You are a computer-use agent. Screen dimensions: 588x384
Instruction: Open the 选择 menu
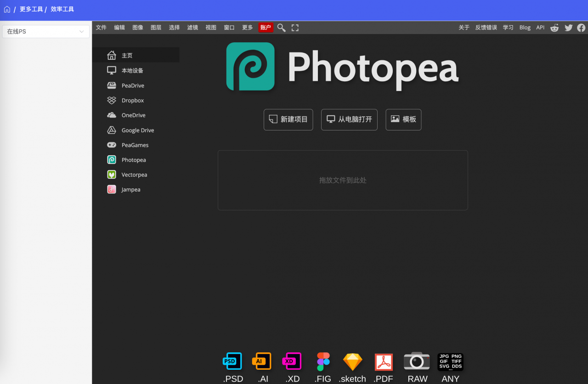click(174, 28)
